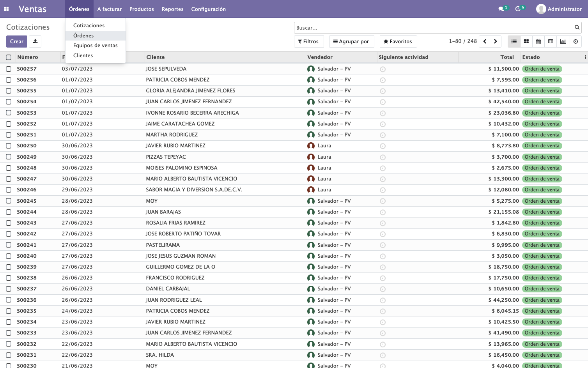Expand the Configuración menu
588x368 pixels.
pos(209,9)
